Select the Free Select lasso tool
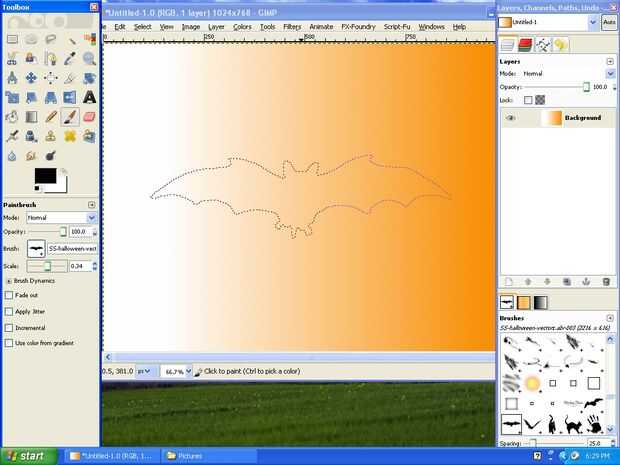The height and width of the screenshot is (465, 620). [x=51, y=39]
